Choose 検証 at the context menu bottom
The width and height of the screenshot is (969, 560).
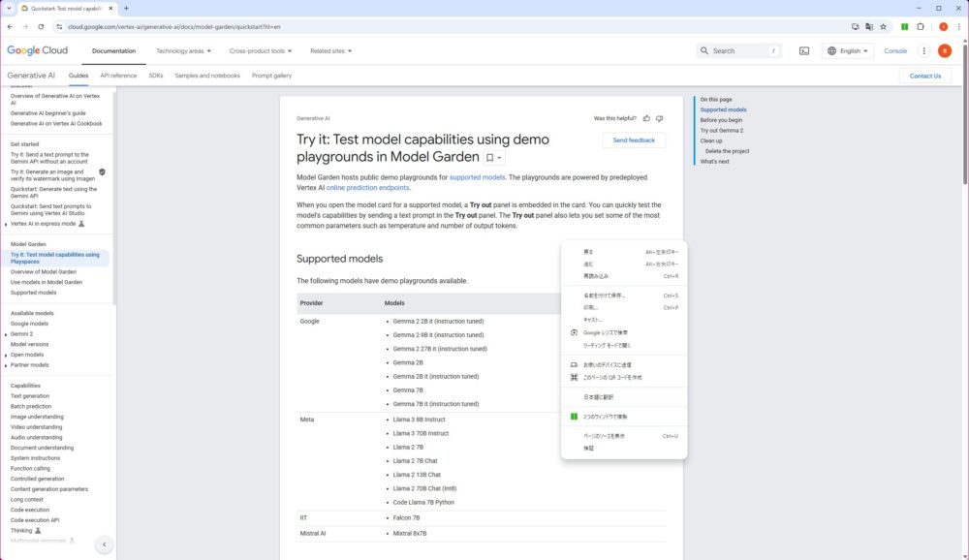coord(624,449)
